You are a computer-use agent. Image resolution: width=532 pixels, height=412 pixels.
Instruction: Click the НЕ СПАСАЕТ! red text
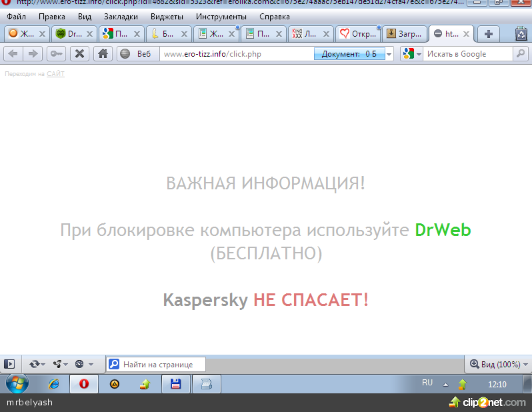311,300
